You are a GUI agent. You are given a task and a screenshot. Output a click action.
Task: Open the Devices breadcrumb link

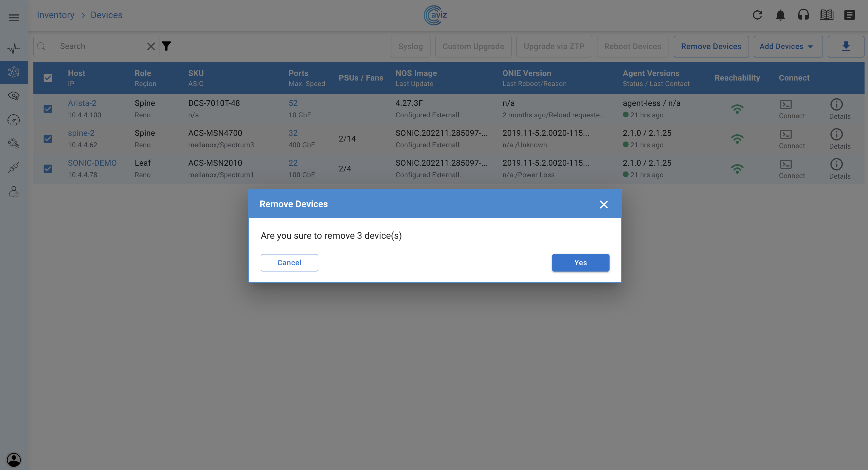coord(106,15)
